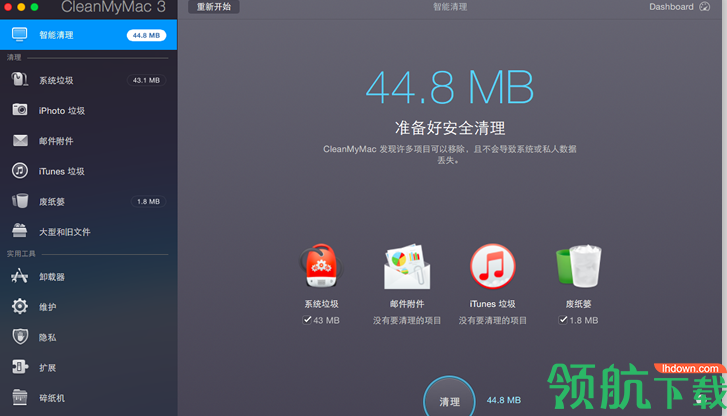Viewport: 727px width, 416px height.
Task: Open iTunes 垃圾 section in sidebar
Action: (x=88, y=171)
